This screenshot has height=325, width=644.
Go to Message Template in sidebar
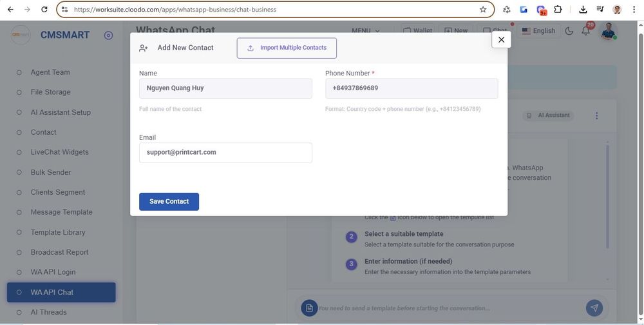tap(61, 212)
